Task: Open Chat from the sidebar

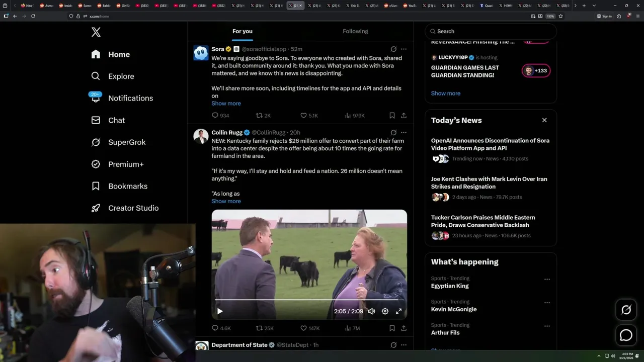Action: 108,120
